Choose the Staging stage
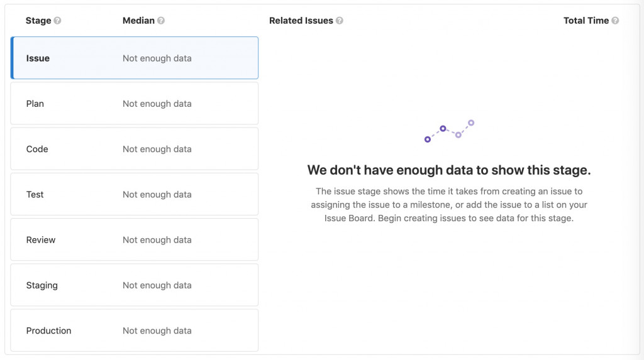The image size is (644, 360). click(x=135, y=285)
